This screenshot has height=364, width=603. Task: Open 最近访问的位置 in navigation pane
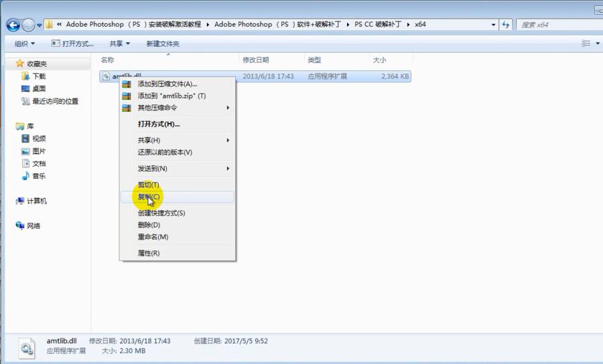50,101
